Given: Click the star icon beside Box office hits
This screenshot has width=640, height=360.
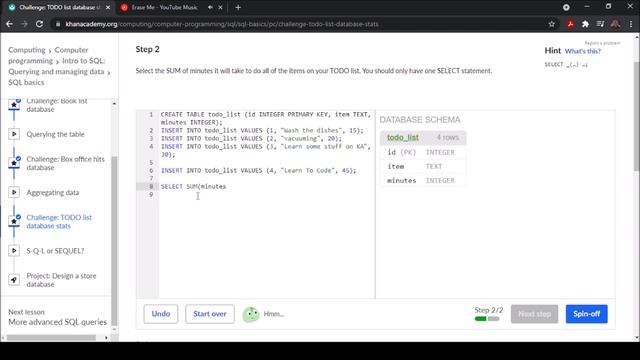Looking at the screenshot, I should pyautogui.click(x=14, y=163).
